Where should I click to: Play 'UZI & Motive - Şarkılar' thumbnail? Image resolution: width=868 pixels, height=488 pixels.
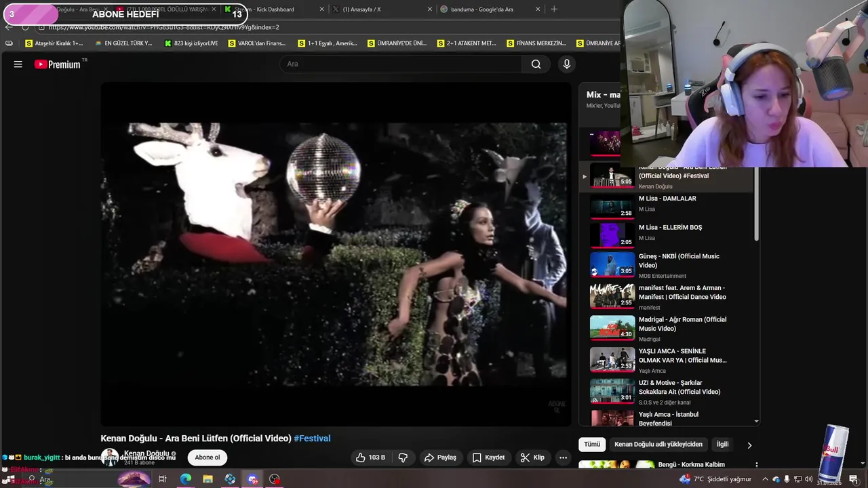[x=612, y=391]
